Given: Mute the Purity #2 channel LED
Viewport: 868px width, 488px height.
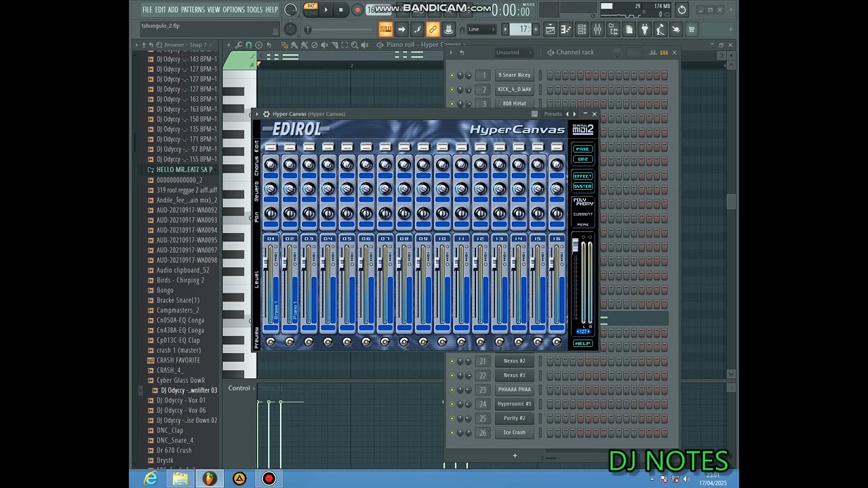Looking at the screenshot, I should point(452,418).
